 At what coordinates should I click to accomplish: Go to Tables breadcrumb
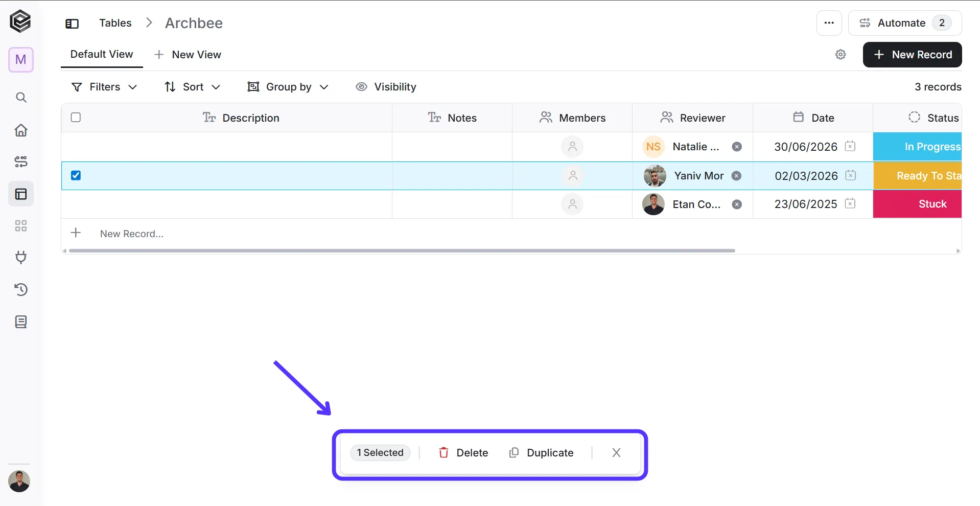tap(115, 23)
